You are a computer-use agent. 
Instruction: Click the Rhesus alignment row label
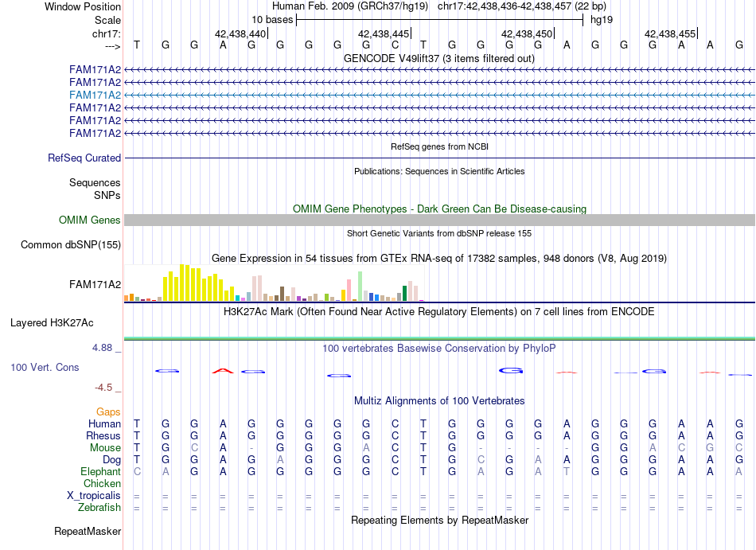(x=103, y=435)
